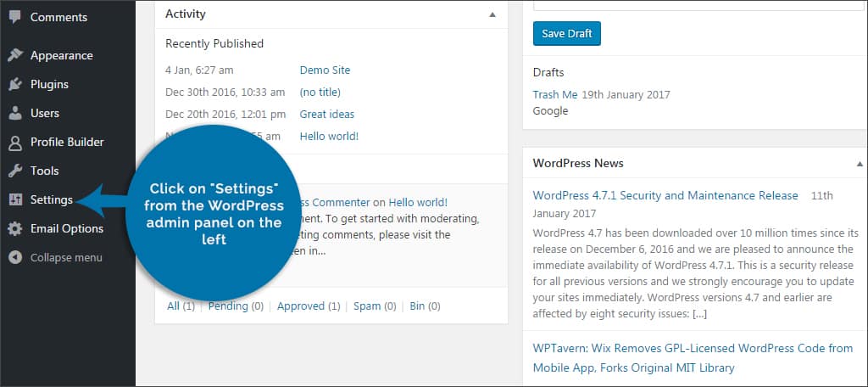Filter comments by All (1)
Viewport: 868px width, 387px height.
pyautogui.click(x=181, y=306)
